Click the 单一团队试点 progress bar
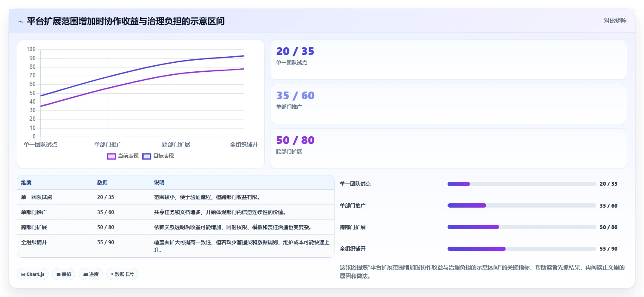 point(522,184)
